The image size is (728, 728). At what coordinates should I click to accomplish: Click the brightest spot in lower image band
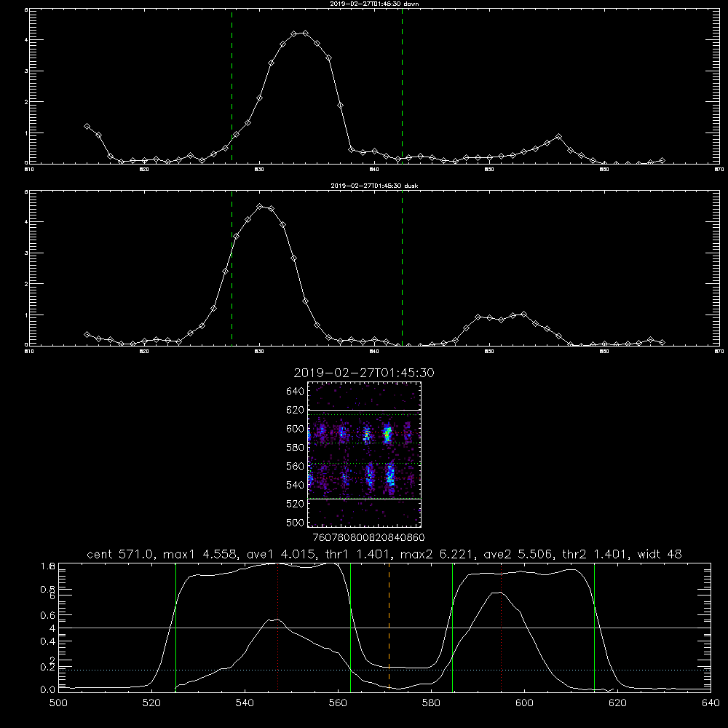coord(390,476)
